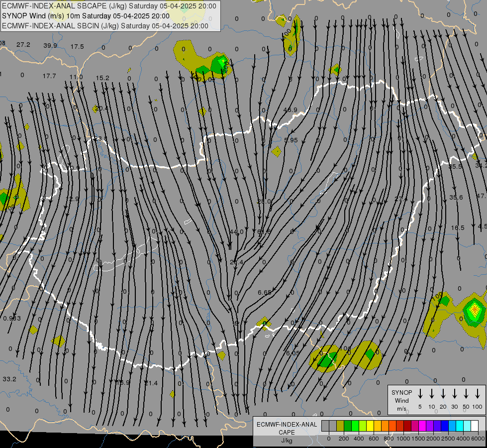Screen dimensions: 487x448
Task: Click the SBCAPE title line
Action: [109, 6]
